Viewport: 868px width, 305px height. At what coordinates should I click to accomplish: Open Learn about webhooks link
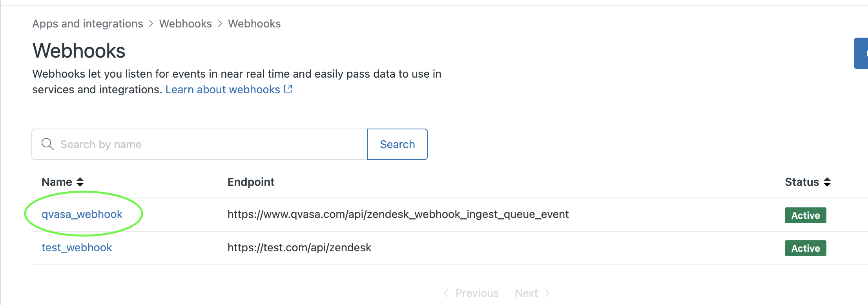pos(223,89)
